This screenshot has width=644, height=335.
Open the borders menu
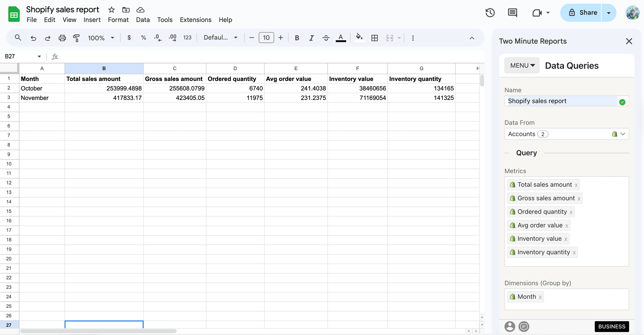[375, 38]
